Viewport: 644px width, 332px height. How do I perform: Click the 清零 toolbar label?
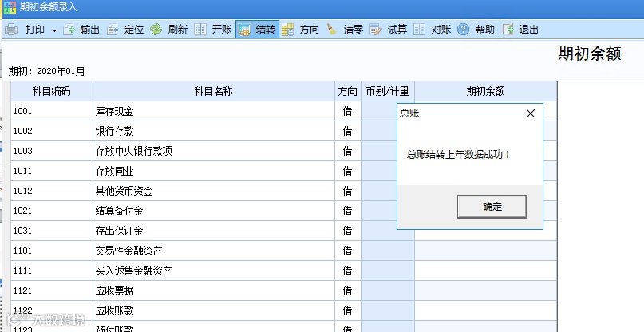point(354,30)
